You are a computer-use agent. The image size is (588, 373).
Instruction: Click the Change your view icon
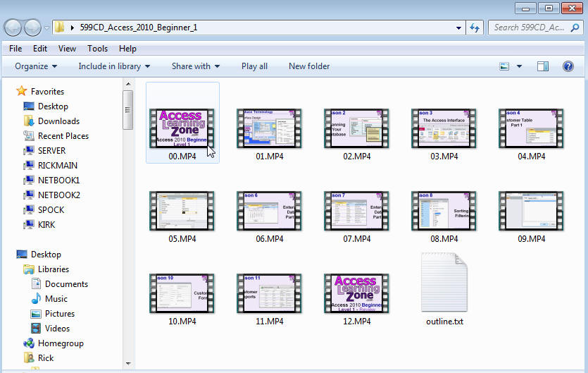(505, 66)
